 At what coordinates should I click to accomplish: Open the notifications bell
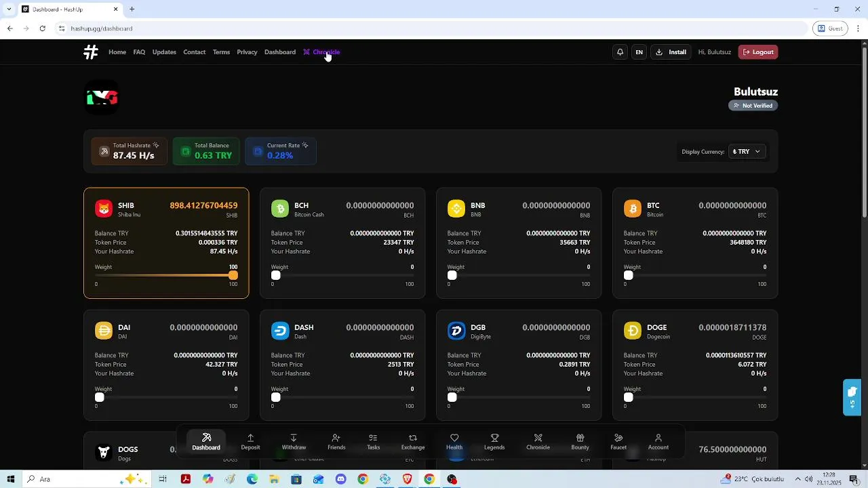pyautogui.click(x=620, y=52)
